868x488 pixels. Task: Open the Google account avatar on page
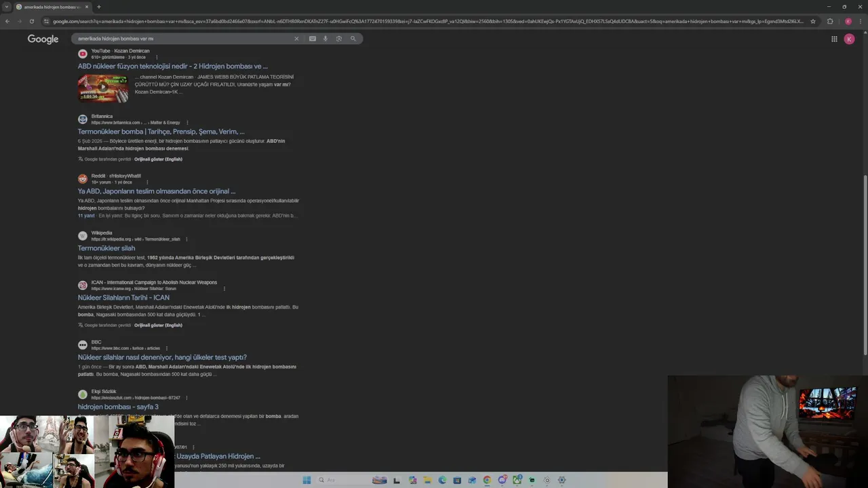(x=849, y=39)
